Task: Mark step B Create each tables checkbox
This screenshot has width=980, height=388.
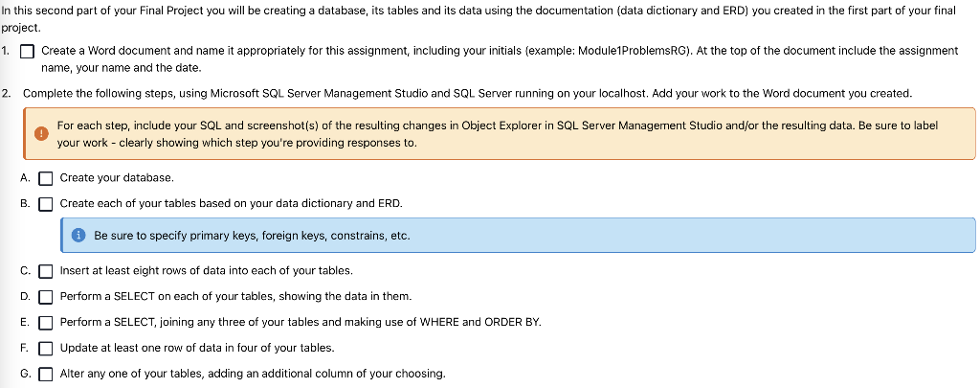Action: coord(46,204)
